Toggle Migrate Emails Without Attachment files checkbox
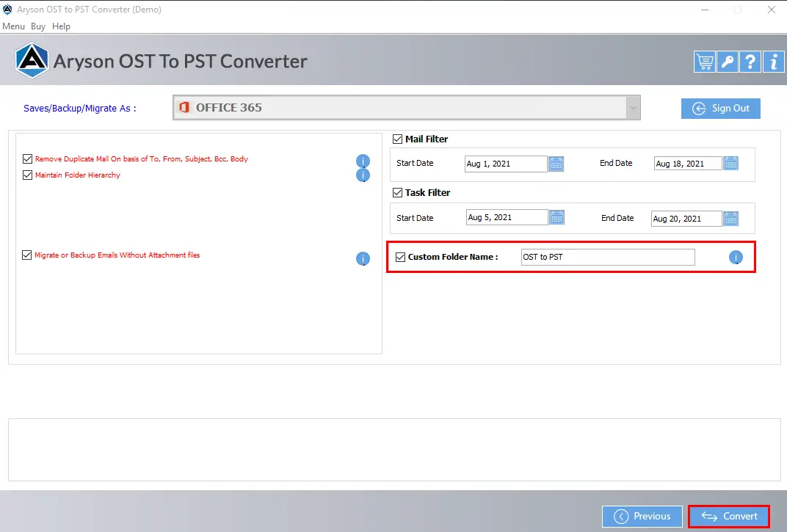 27,255
